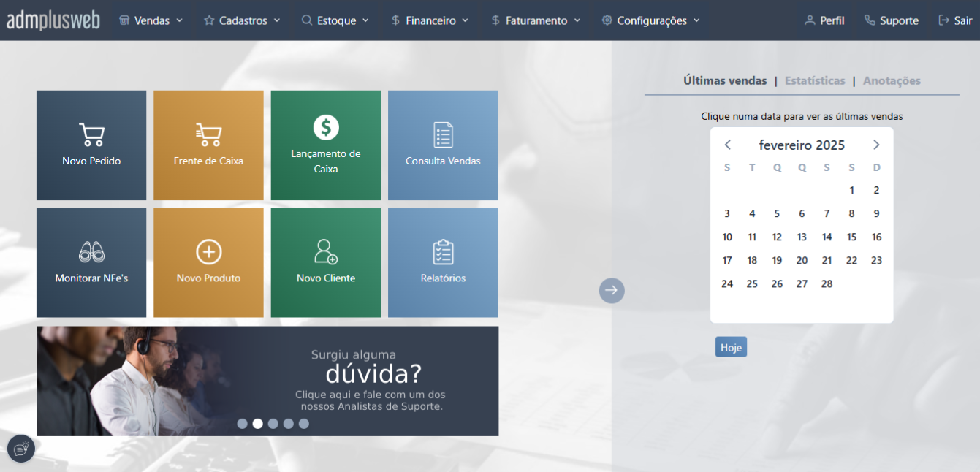Choose day 25 in the calendar
The width and height of the screenshot is (980, 472).
click(752, 283)
